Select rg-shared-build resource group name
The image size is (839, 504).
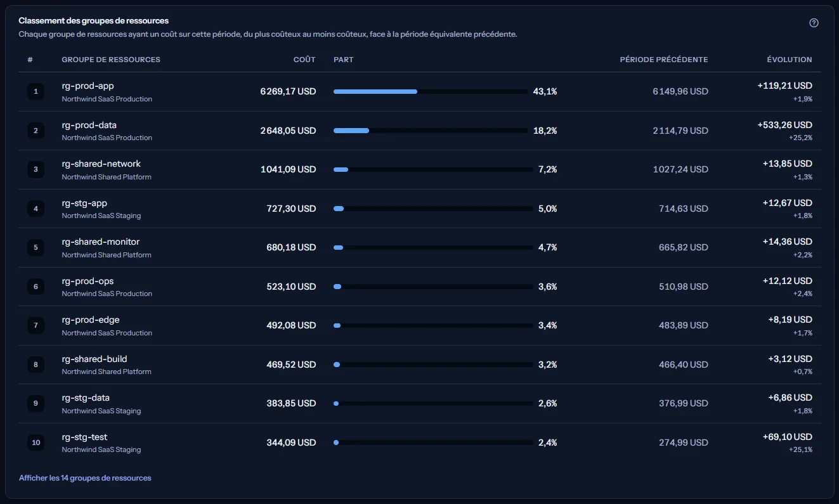(94, 359)
